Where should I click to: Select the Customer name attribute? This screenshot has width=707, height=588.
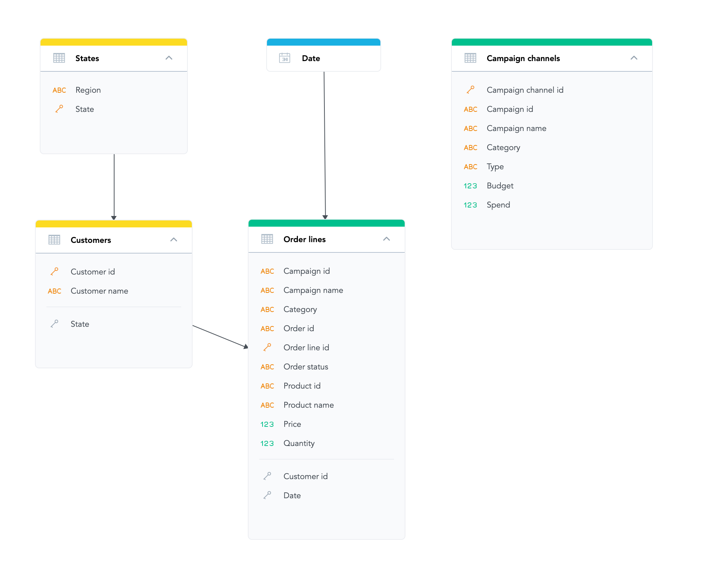point(99,291)
